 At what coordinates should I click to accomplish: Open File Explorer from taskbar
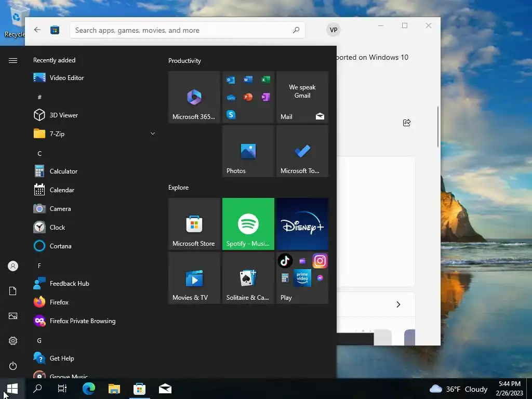coord(114,389)
